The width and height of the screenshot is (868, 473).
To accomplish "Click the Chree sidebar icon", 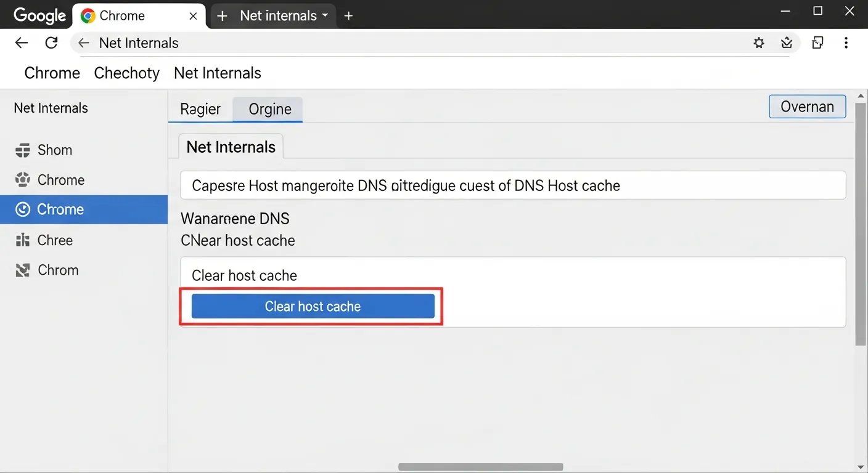I will click(23, 240).
